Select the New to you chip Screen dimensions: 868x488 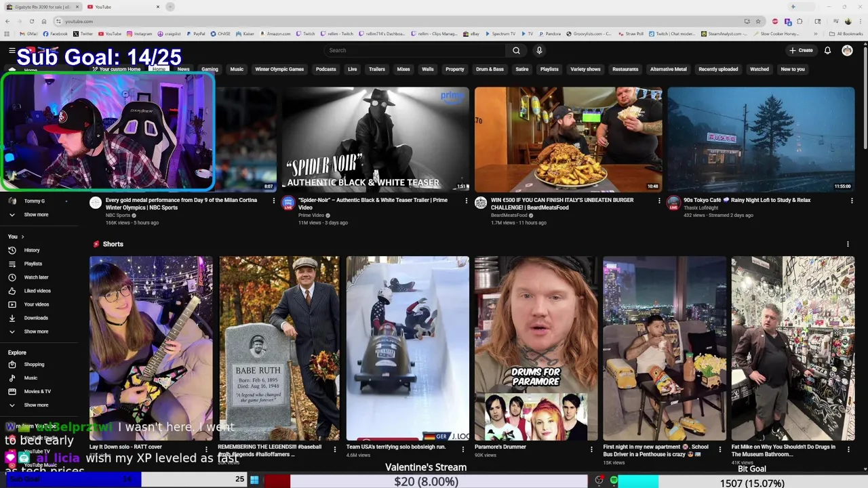point(792,69)
